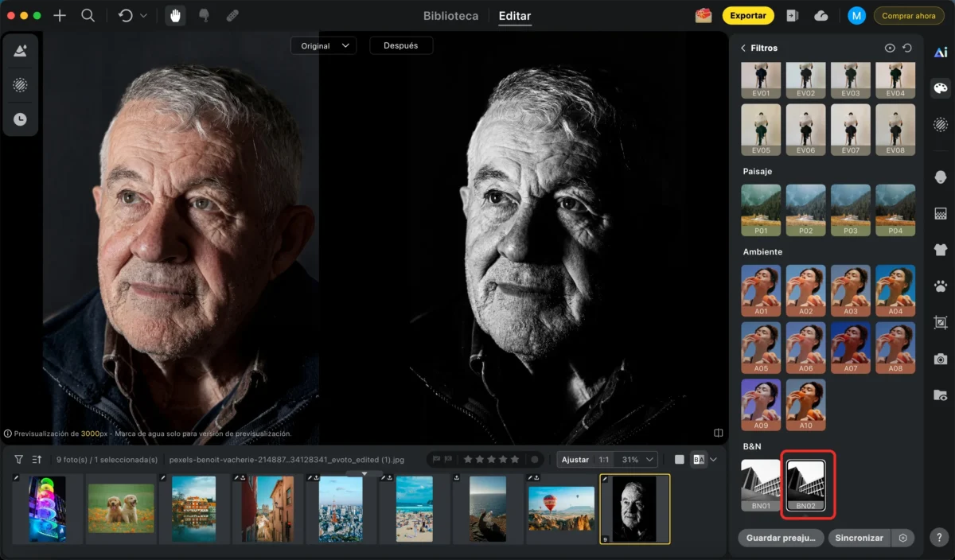
Task: Expand the Original view dropdown
Action: 323,45
